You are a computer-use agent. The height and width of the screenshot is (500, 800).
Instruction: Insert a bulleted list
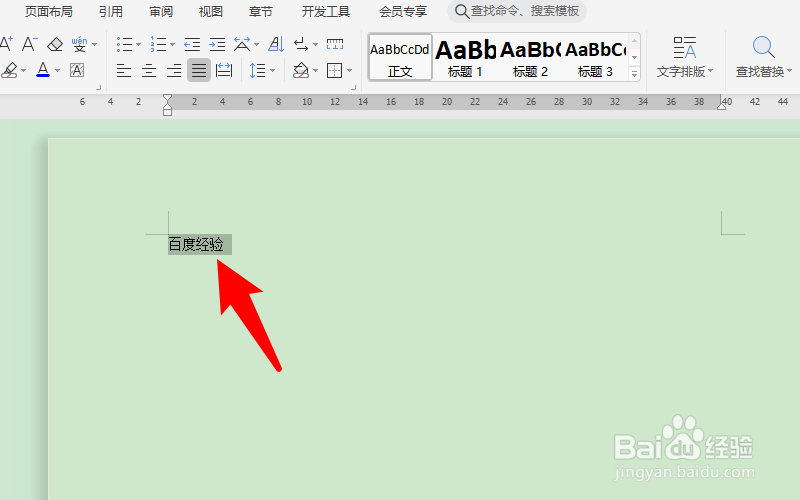[124, 44]
